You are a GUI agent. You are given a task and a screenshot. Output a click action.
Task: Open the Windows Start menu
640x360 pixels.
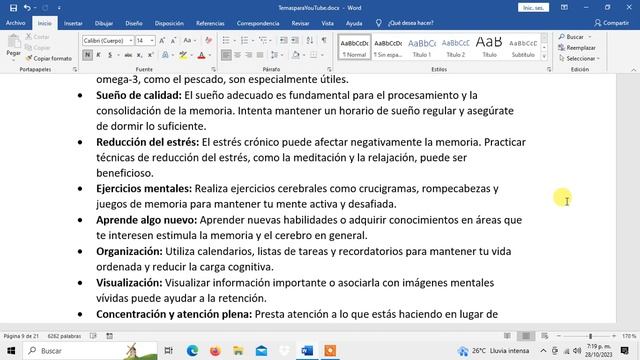(11, 351)
